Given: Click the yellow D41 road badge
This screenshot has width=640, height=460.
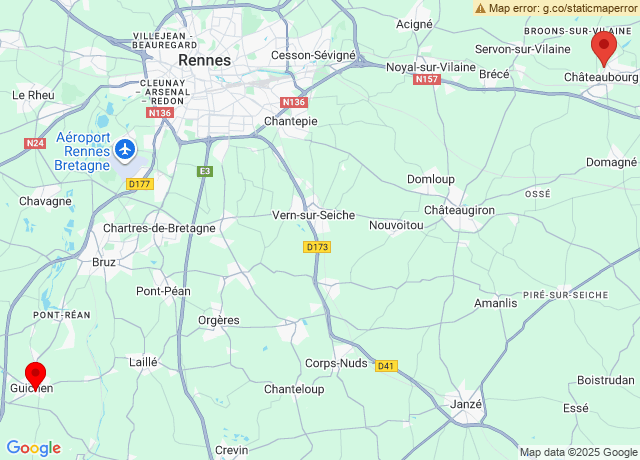Looking at the screenshot, I should point(386,366).
